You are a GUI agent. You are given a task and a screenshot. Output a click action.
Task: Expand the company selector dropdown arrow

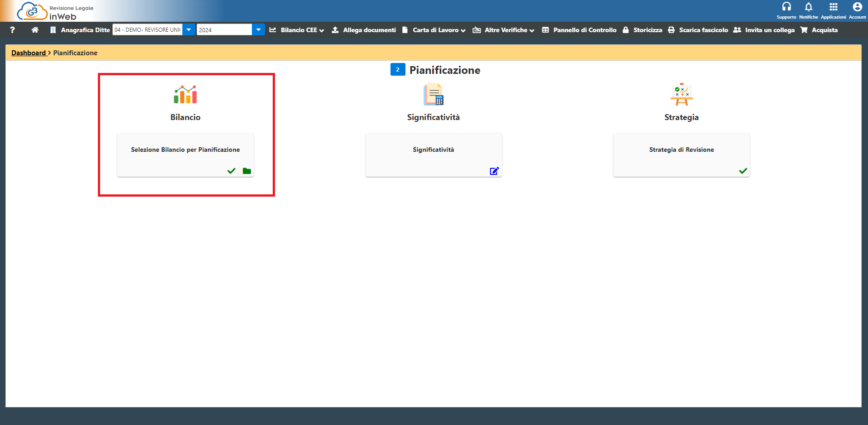189,30
